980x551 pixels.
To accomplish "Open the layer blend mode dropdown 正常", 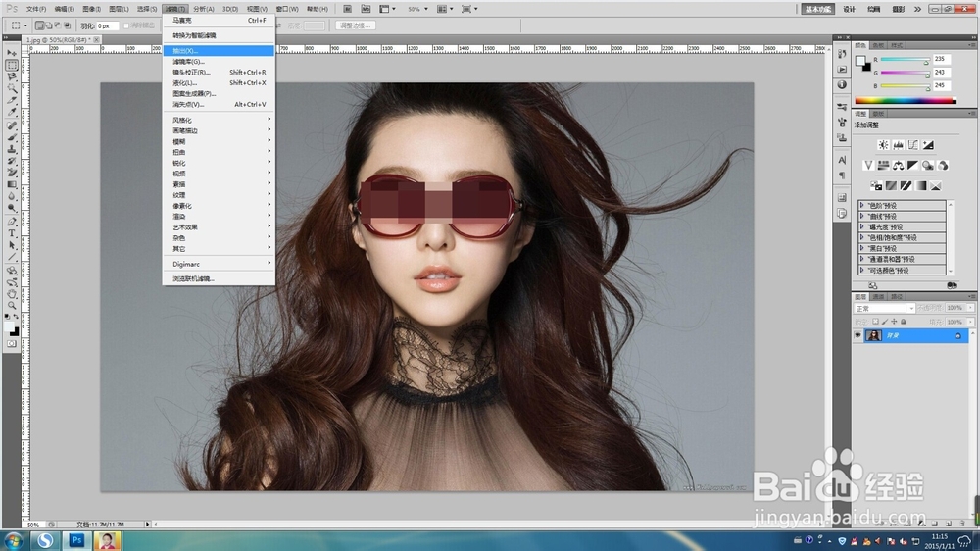I will pyautogui.click(x=887, y=308).
